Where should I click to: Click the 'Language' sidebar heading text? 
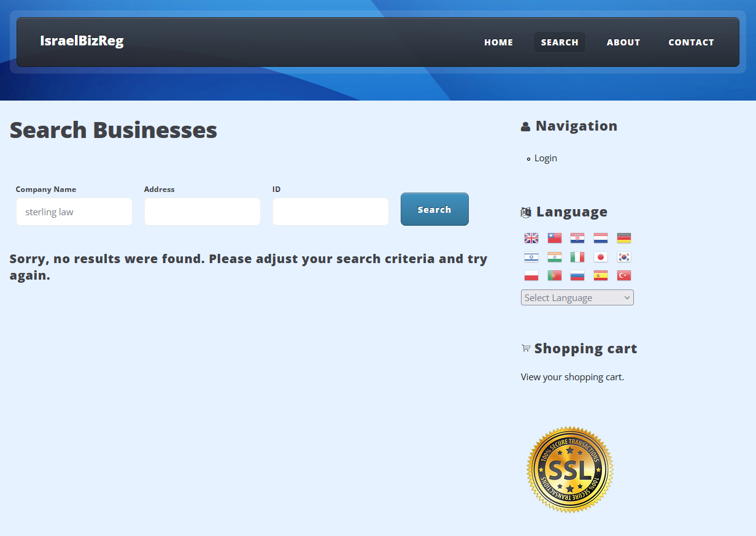pos(572,212)
